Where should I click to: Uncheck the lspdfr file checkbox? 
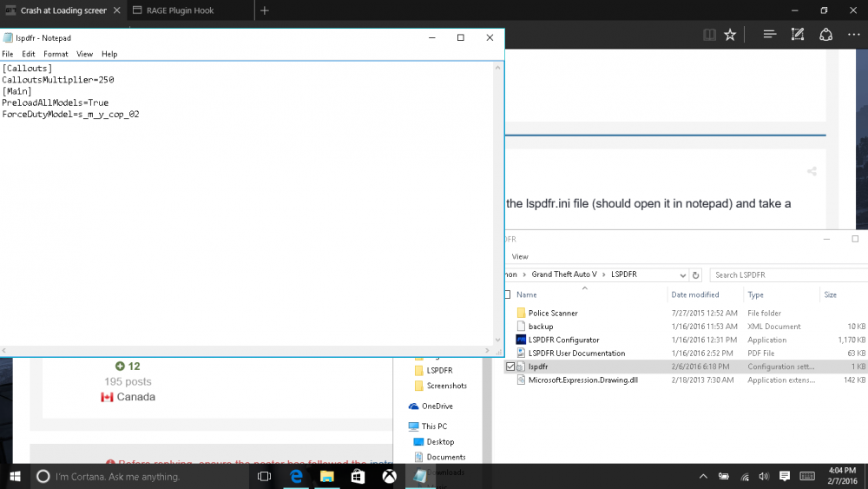point(510,367)
